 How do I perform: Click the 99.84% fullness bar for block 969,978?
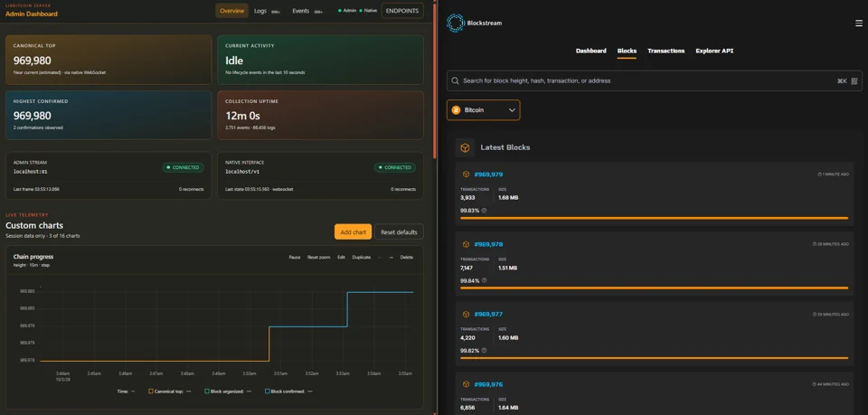coord(654,288)
